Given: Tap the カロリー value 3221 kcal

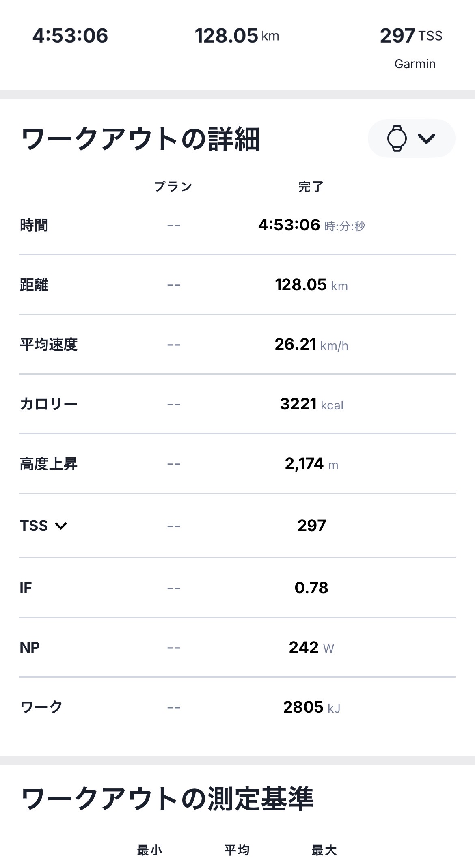Looking at the screenshot, I should tap(311, 404).
